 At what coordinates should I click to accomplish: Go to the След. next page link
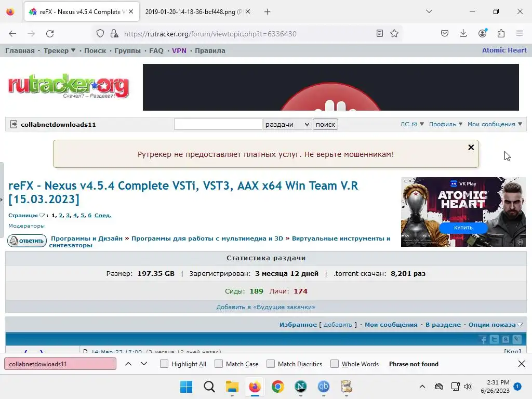pyautogui.click(x=103, y=216)
